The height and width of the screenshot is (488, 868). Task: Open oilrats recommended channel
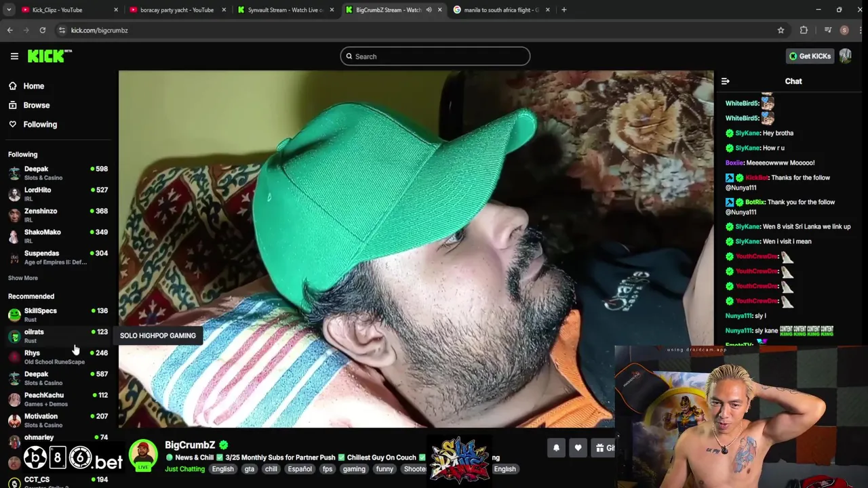click(58, 335)
